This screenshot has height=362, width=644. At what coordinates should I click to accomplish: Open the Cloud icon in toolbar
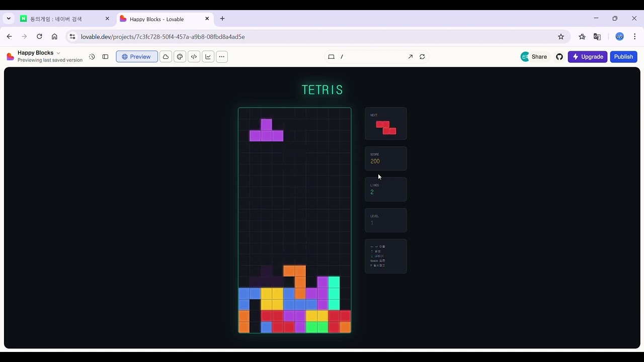tap(166, 57)
